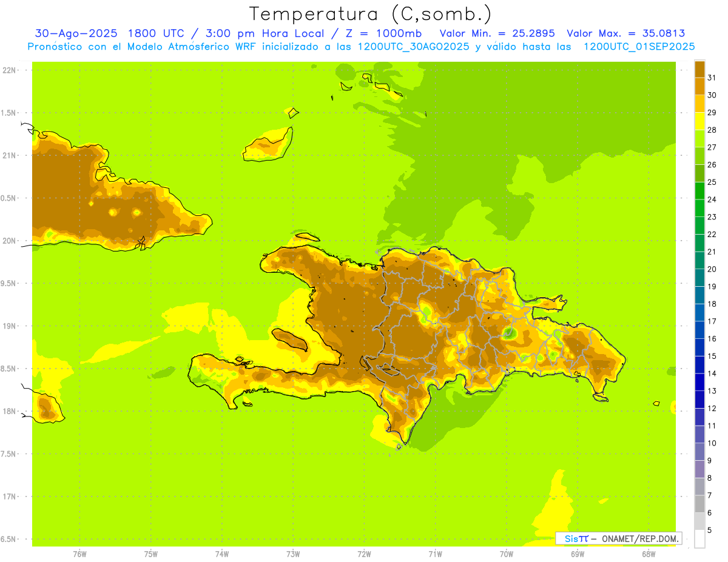The height and width of the screenshot is (562, 728).
Task: Click the 'Temperatura (C,somb.)' map title
Action: click(370, 14)
